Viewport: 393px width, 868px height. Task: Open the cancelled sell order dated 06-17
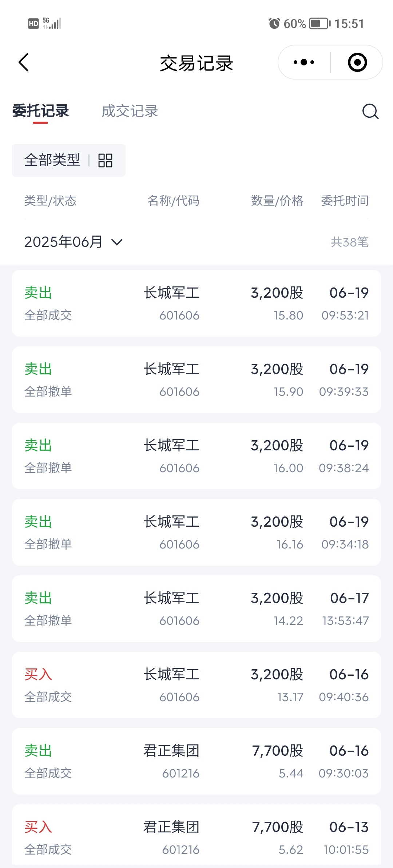[196, 608]
